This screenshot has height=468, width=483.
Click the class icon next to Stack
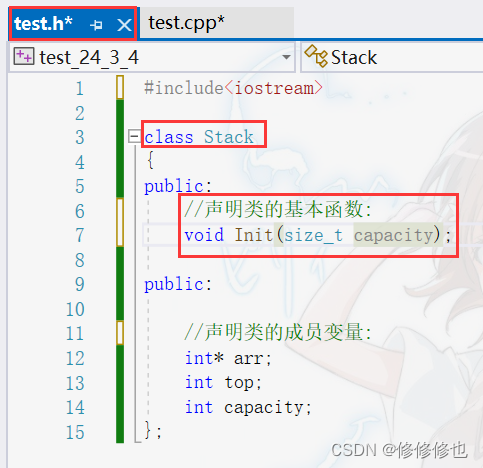(x=316, y=56)
